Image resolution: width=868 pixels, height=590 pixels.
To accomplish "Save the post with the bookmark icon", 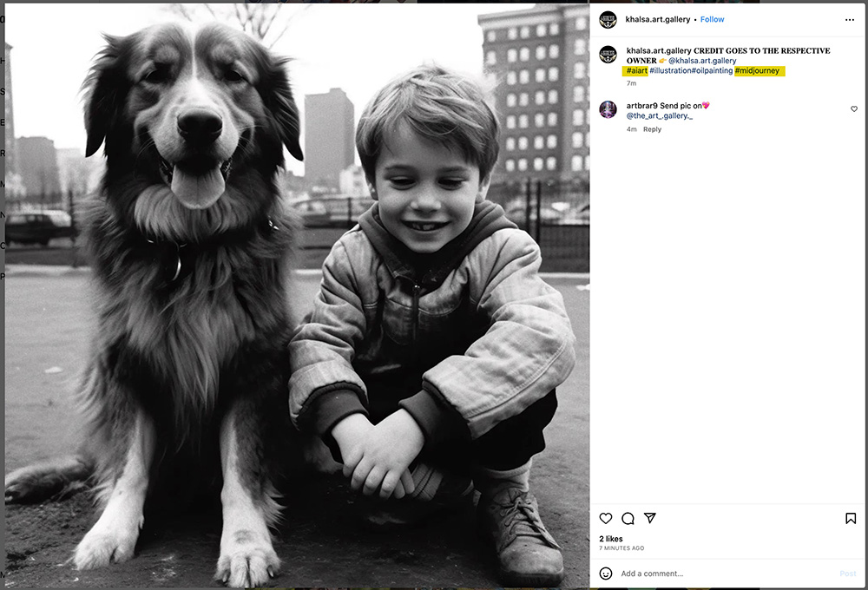I will [x=851, y=518].
